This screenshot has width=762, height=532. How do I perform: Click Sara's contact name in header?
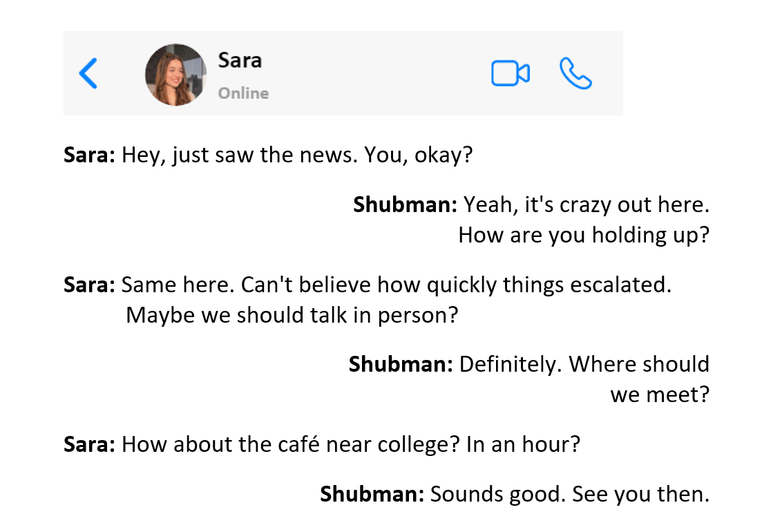[x=240, y=61]
